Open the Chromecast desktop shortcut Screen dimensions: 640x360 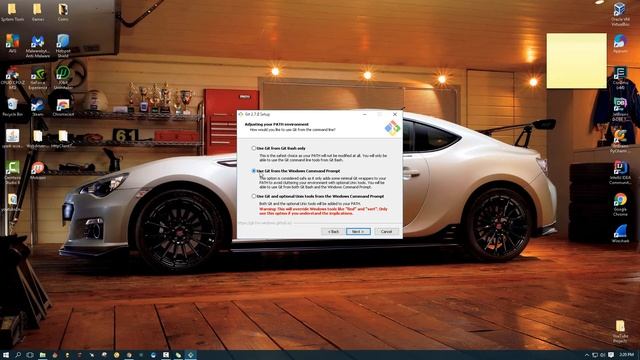(63, 107)
